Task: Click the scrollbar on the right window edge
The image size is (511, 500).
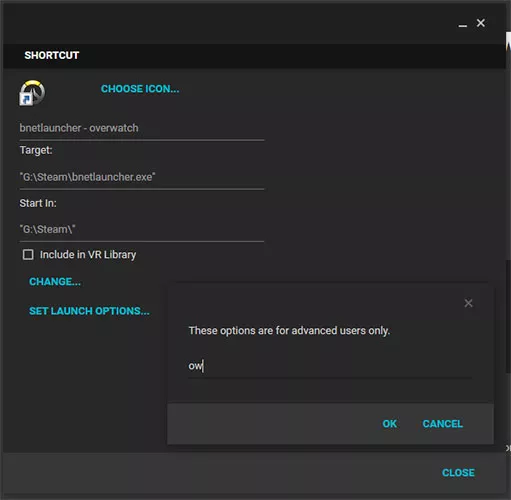Action: click(508, 317)
